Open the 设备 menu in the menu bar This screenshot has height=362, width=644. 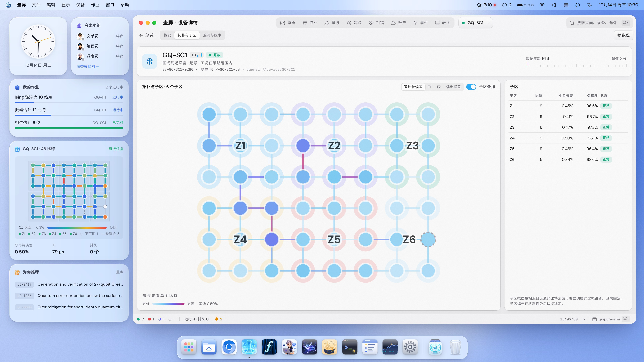[x=80, y=5]
